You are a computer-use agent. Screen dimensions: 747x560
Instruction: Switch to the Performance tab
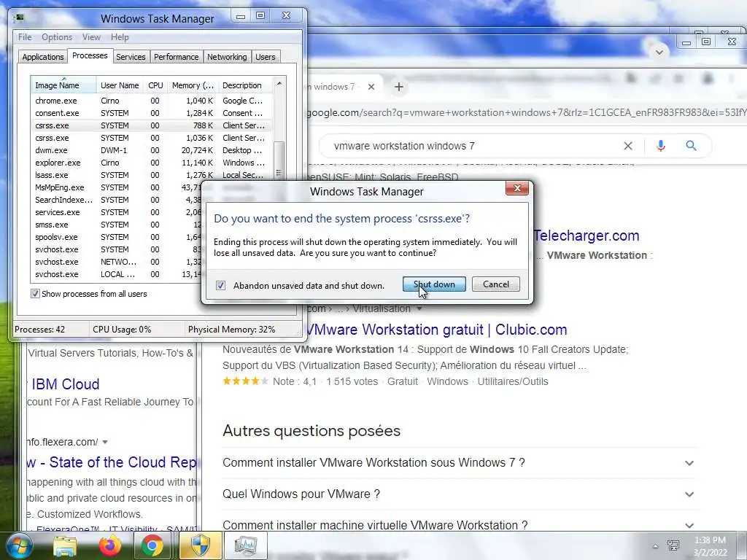tap(176, 57)
